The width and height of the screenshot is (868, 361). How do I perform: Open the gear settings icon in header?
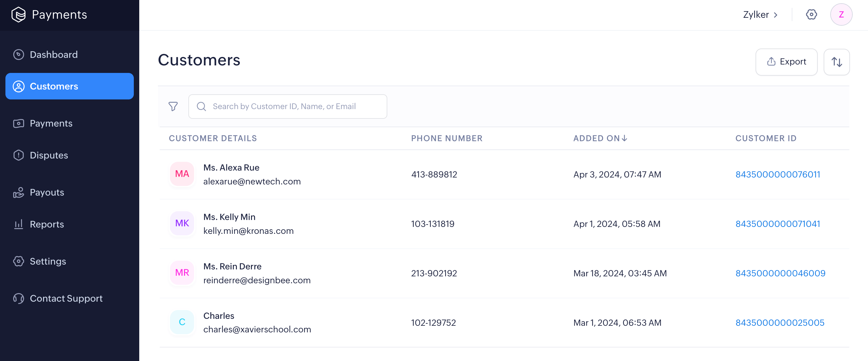811,14
